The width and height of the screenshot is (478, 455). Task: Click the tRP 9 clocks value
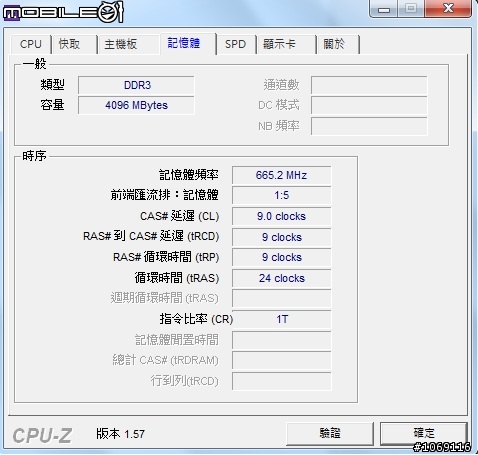[282, 257]
